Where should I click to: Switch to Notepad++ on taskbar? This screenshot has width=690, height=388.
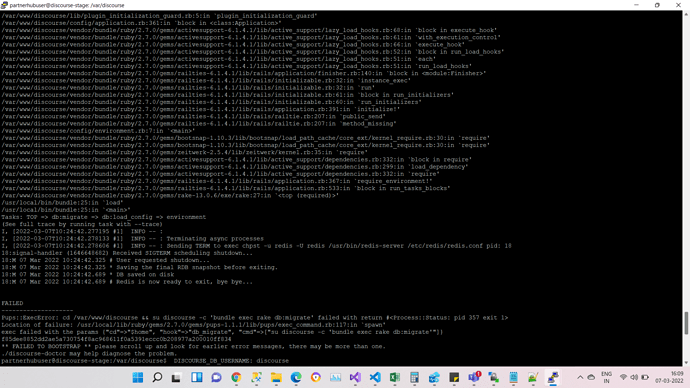tap(533, 377)
